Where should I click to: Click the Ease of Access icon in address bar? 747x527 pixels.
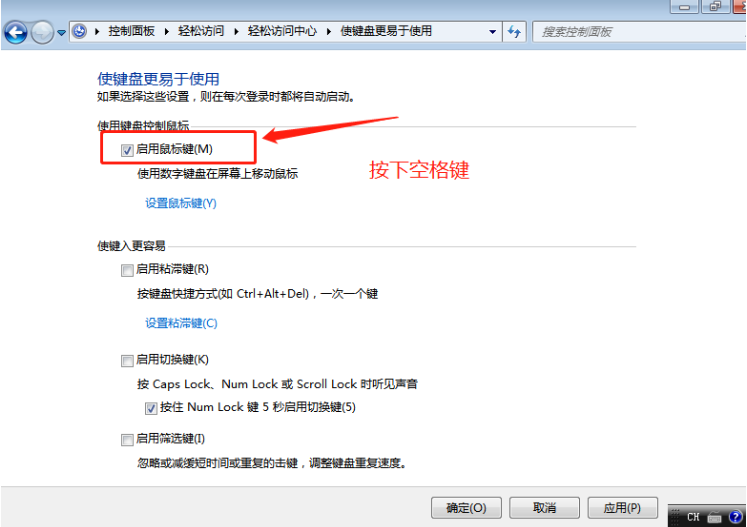click(x=79, y=32)
